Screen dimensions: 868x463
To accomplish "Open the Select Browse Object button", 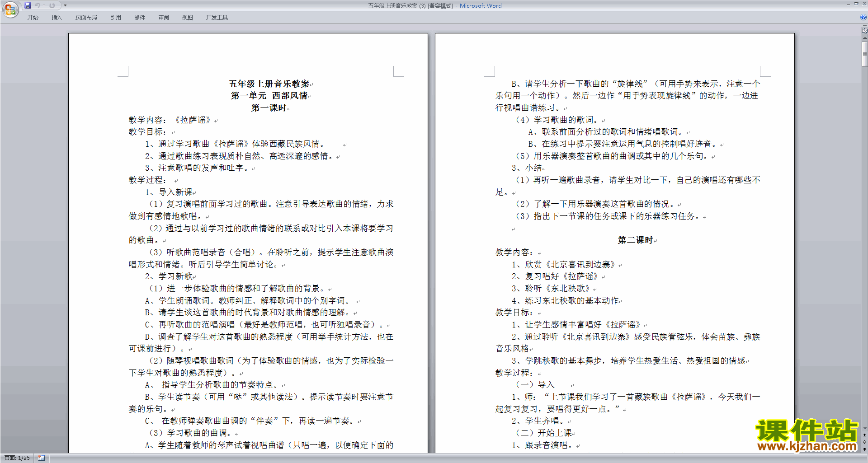I will 864,442.
